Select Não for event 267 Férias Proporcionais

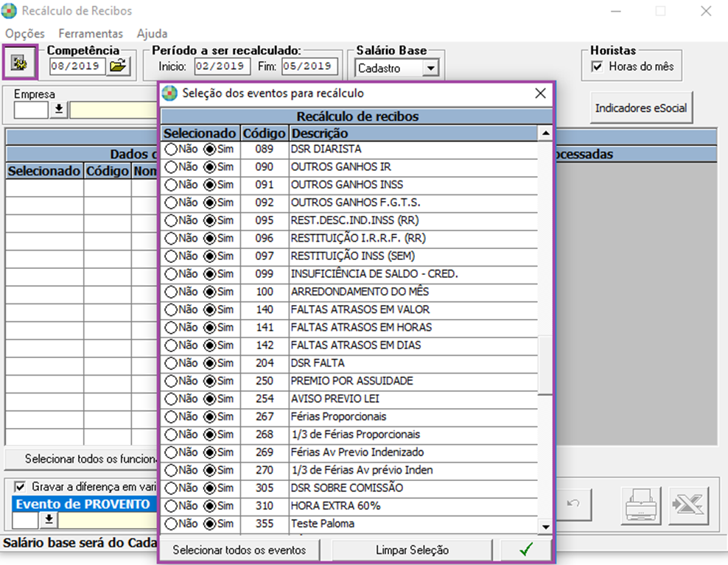coord(171,416)
